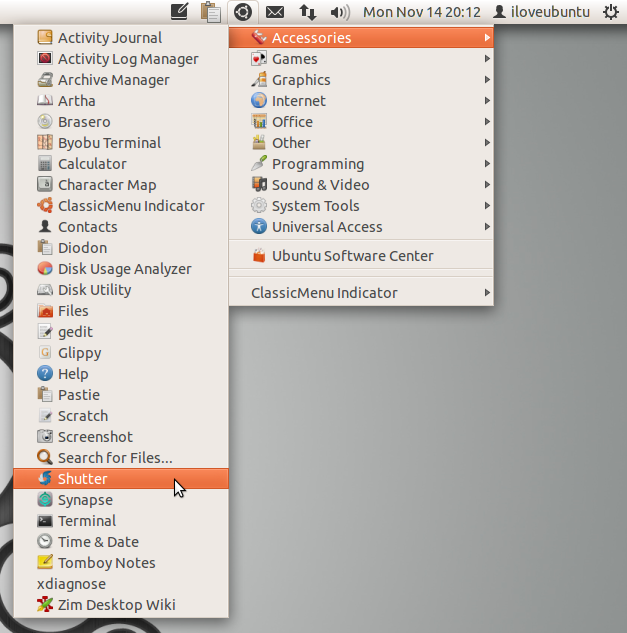Image resolution: width=627 pixels, height=633 pixels.
Task: Open the sound volume indicator
Action: [340, 12]
